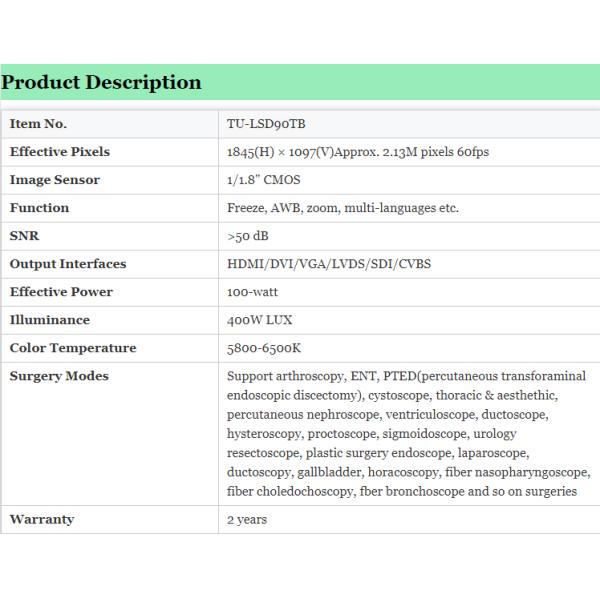Click the Illuminance row label
Image resolution: width=600 pixels, height=600 pixels.
tap(50, 320)
